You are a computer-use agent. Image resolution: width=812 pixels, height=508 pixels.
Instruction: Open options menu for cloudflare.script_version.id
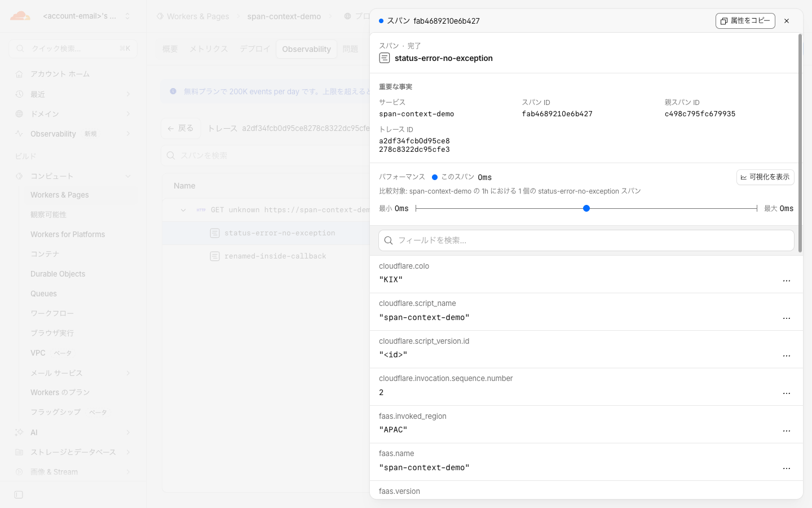tap(787, 356)
